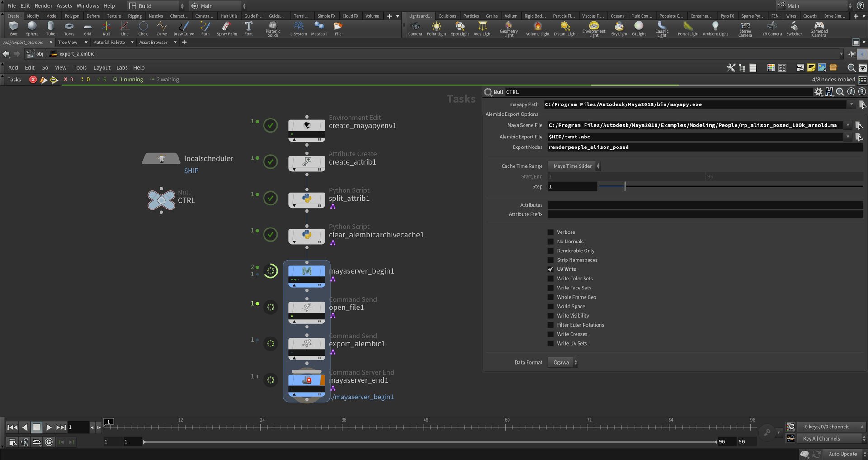Select the Box shelf tool
This screenshot has height=460, width=868.
(14, 28)
